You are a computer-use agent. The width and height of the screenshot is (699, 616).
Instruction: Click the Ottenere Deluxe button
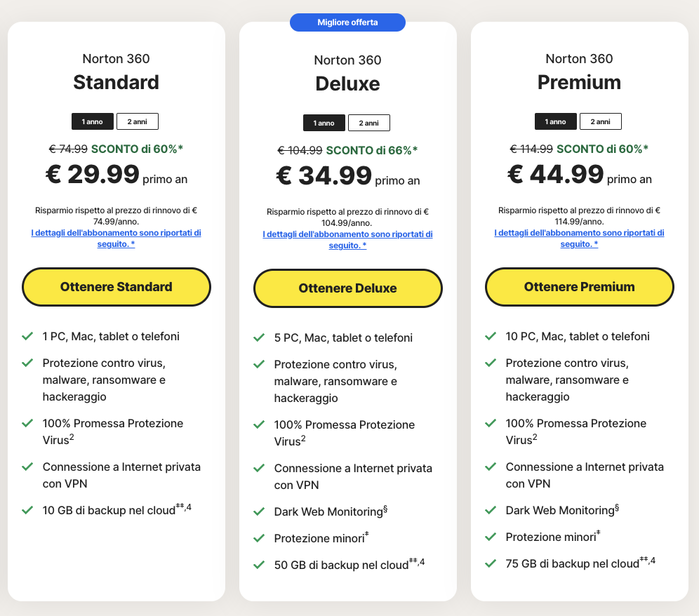[347, 288]
